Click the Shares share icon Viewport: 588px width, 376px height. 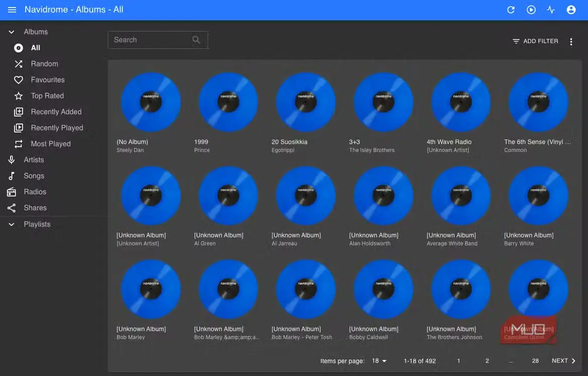tap(12, 208)
